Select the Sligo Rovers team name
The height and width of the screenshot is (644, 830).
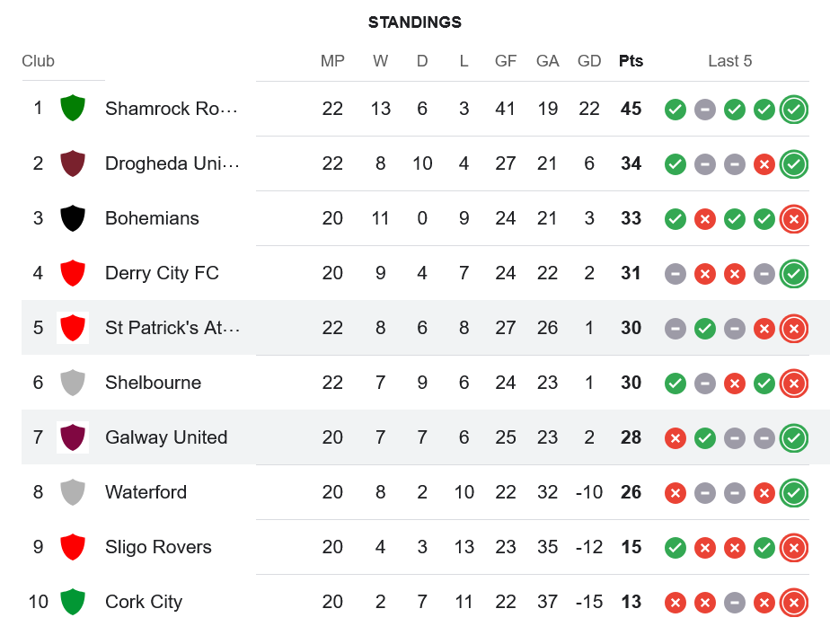158,547
